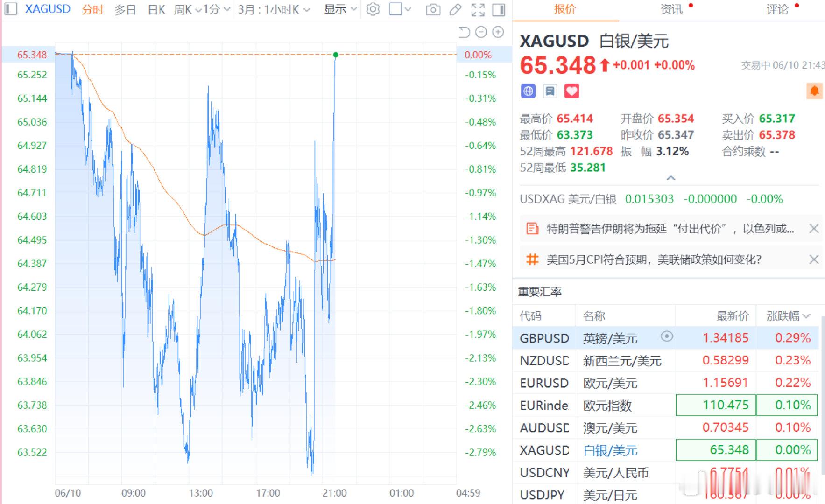
Task: Click the 65.348 price axis label
Action: point(32,55)
